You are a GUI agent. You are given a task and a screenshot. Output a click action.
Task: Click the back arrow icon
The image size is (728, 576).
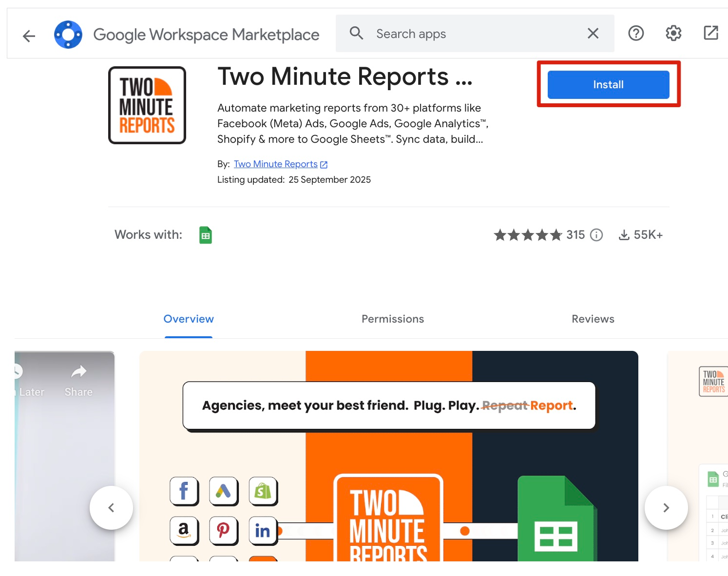click(29, 36)
